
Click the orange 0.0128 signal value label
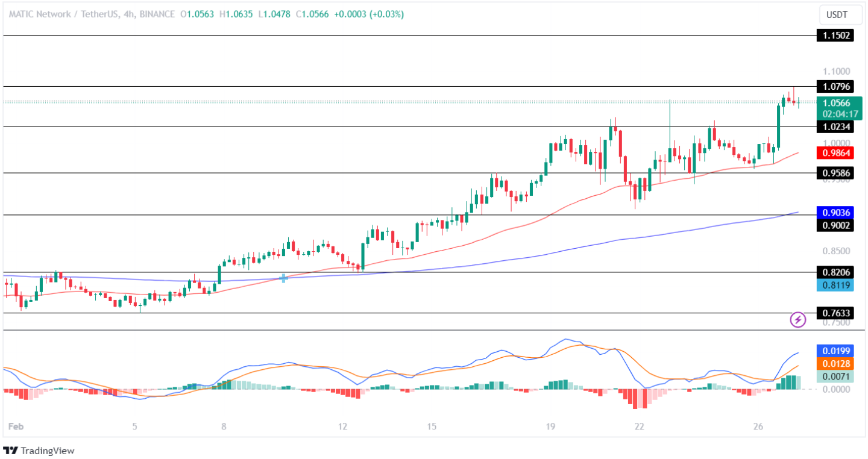coord(835,364)
